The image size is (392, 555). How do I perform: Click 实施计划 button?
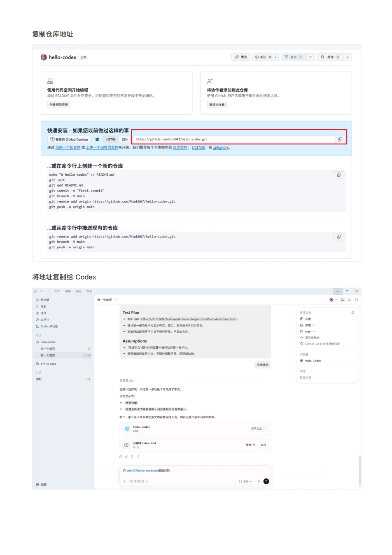pyautogui.click(x=262, y=365)
